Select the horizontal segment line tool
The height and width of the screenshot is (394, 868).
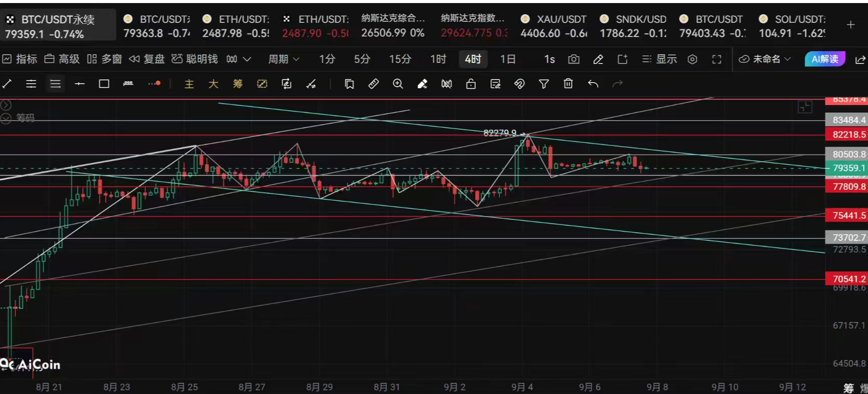80,84
